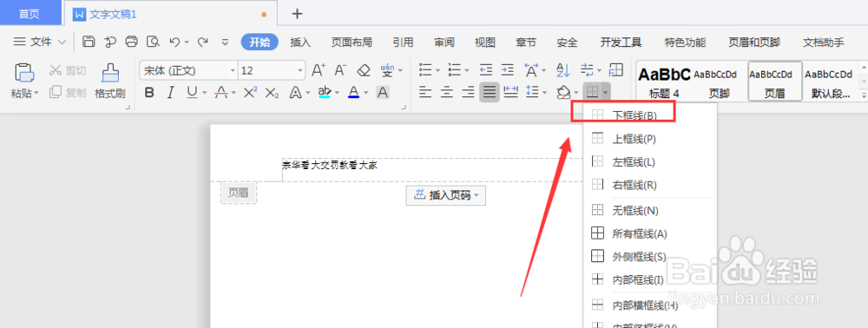Toggle Underline formatting
The height and width of the screenshot is (328, 868).
192,92
